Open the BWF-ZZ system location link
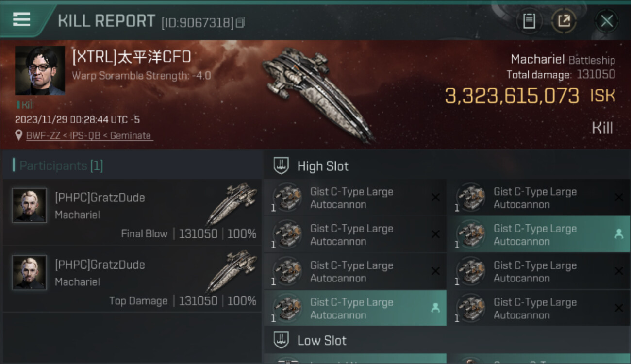 pyautogui.click(x=43, y=136)
